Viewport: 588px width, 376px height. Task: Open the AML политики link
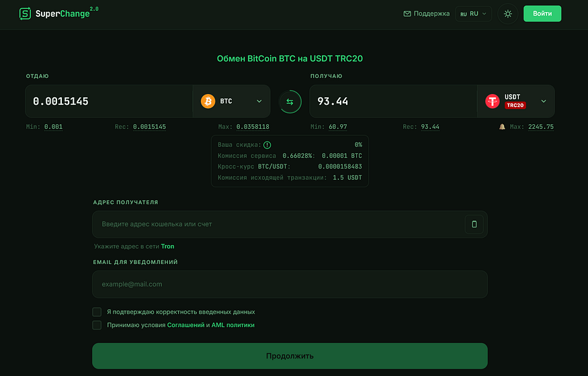[x=233, y=325]
